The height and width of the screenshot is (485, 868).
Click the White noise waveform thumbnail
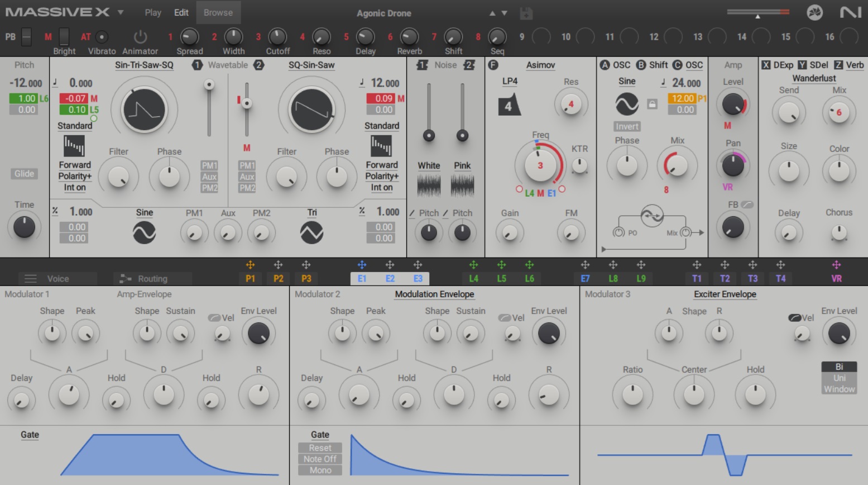pos(429,185)
